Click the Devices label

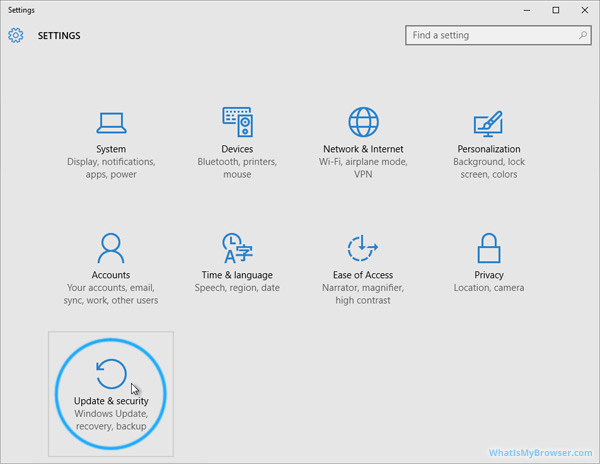237,149
